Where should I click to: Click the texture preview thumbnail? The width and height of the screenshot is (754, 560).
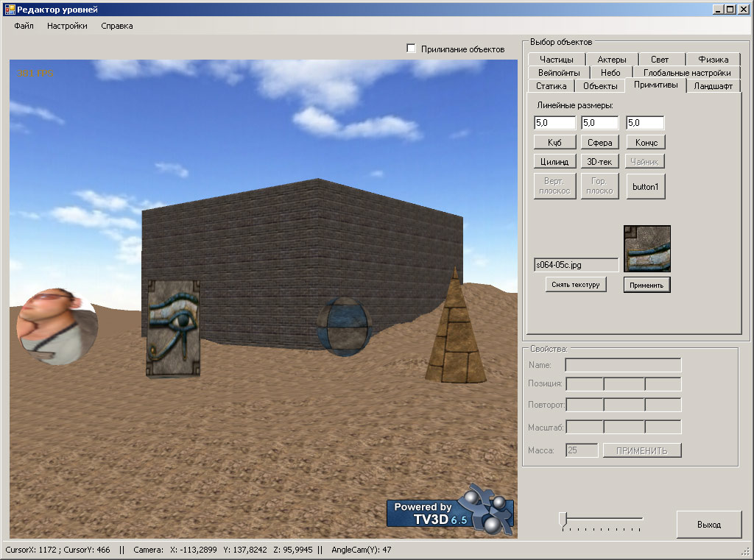(x=646, y=249)
